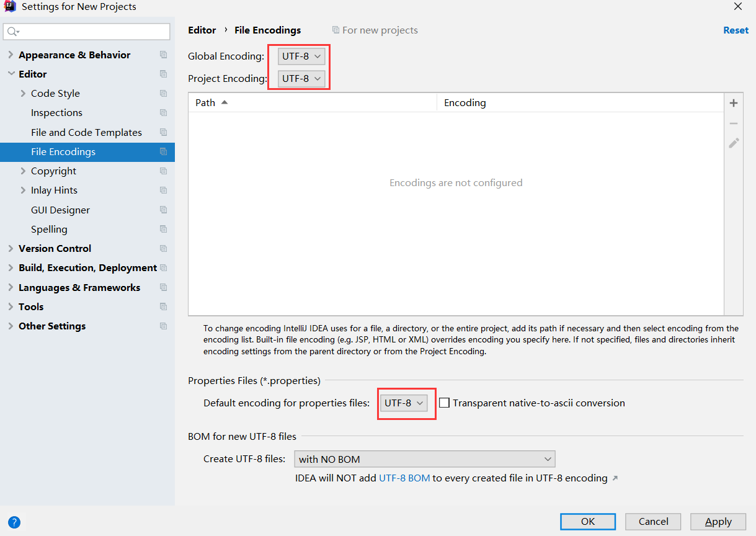Click the icon beside Spelling row
The width and height of the screenshot is (756, 536).
point(163,229)
